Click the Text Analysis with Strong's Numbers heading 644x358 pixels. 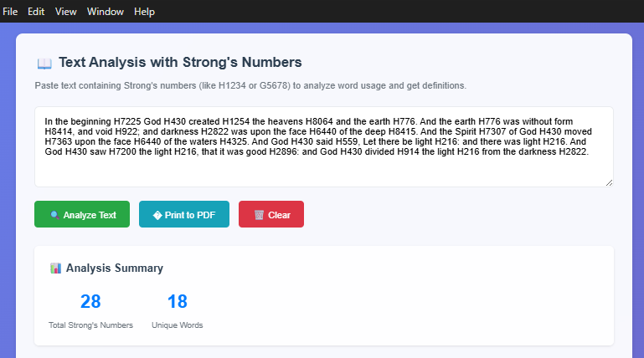[x=180, y=63]
